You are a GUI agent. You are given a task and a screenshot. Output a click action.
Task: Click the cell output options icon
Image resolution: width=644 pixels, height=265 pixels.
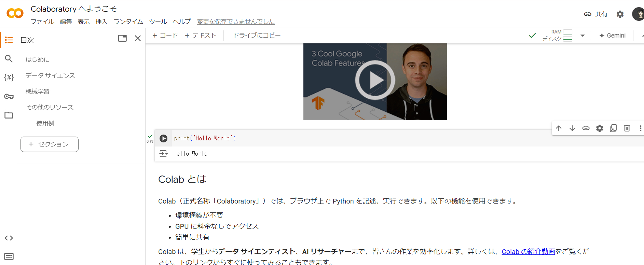164,154
